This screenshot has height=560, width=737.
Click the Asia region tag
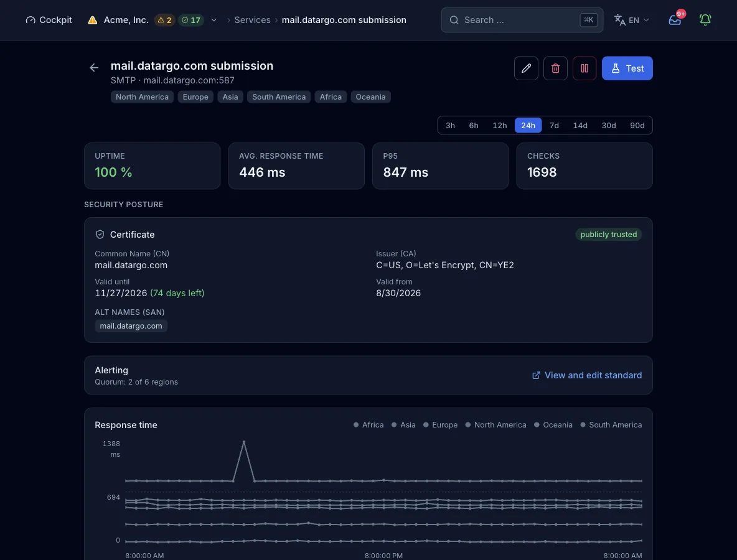click(x=230, y=97)
